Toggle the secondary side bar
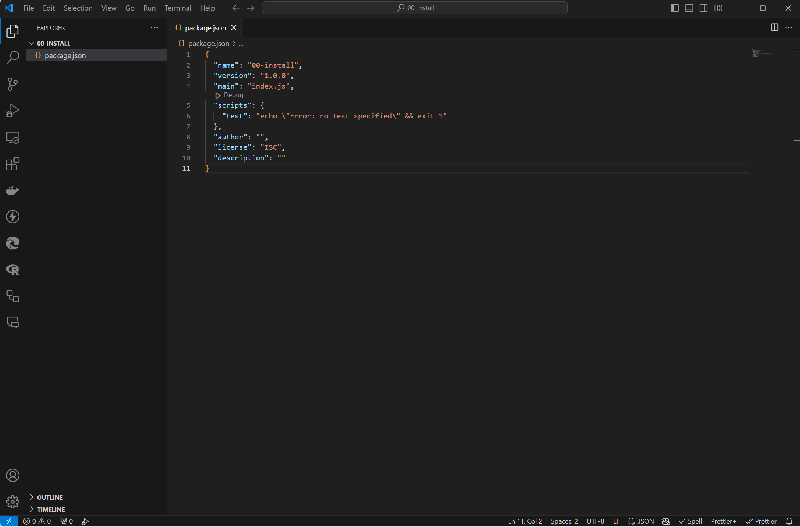800x527 pixels. (704, 8)
